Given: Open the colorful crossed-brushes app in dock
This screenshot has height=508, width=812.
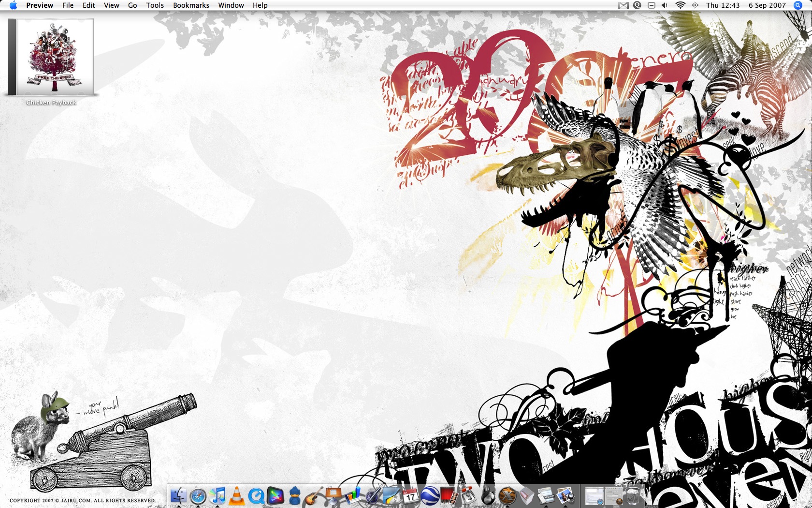Looking at the screenshot, I should tap(275, 496).
